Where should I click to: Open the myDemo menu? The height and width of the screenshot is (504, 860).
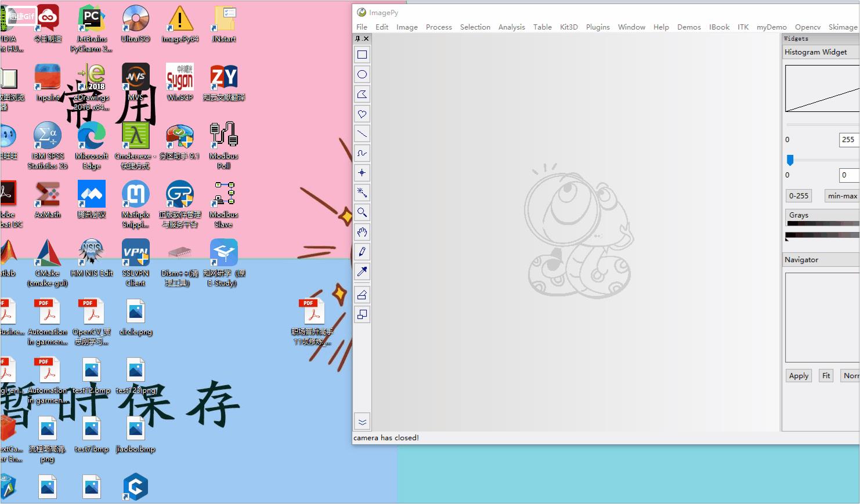771,27
